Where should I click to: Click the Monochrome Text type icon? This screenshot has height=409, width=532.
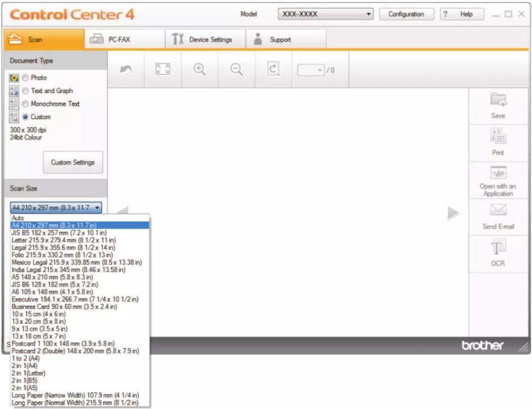click(14, 104)
